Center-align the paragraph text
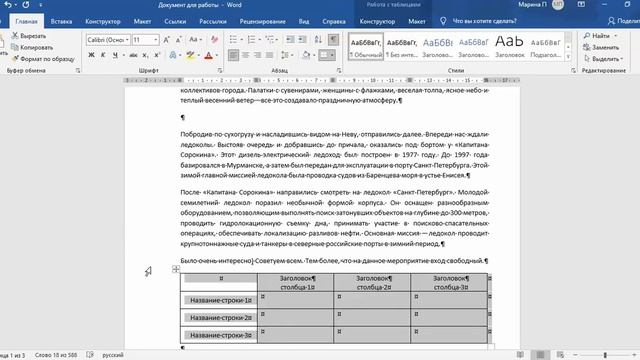Image resolution: width=640 pixels, height=360 pixels. click(245, 55)
